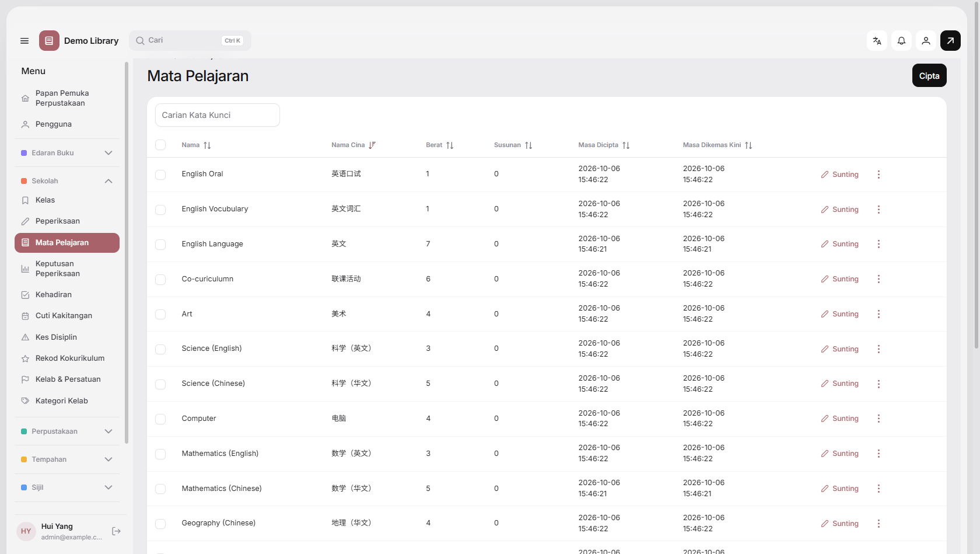Tick the select-all checkbox in header
Image resolution: width=980 pixels, height=554 pixels.
coord(160,145)
